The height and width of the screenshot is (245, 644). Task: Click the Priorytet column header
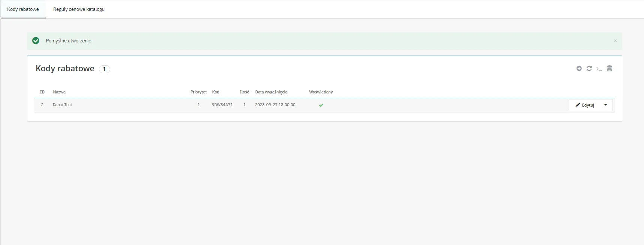tap(198, 92)
